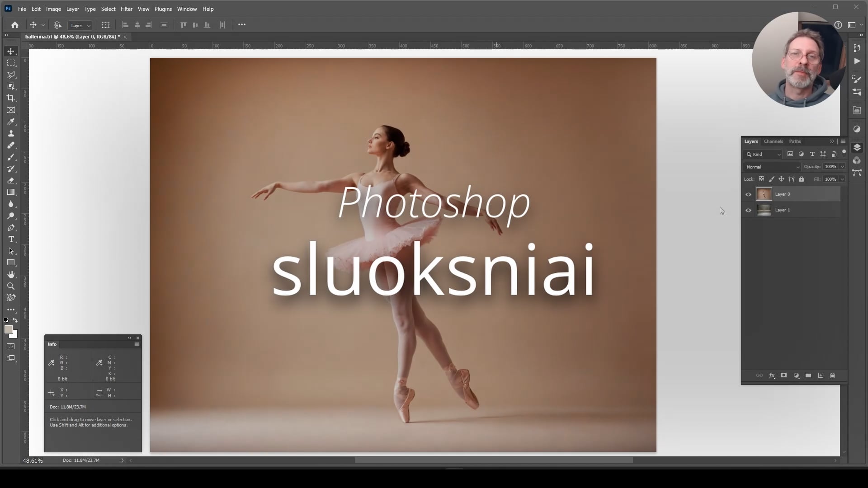Select the Pen tool
Viewport: 868px width, 488px height.
click(11, 227)
